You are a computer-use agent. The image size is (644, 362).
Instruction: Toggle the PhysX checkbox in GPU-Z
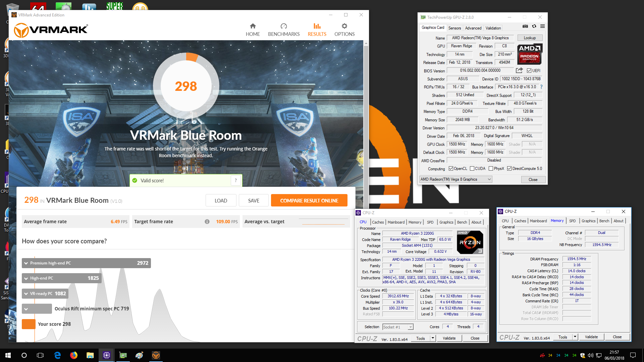click(491, 169)
